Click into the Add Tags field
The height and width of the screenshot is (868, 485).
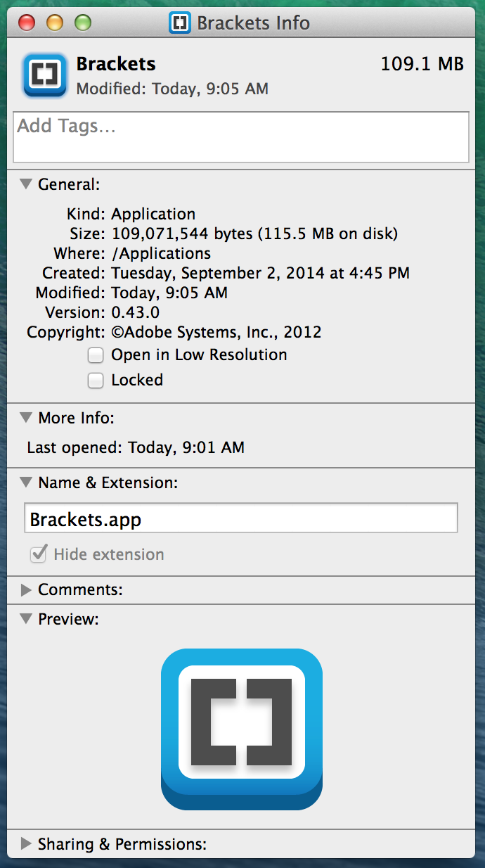241,137
